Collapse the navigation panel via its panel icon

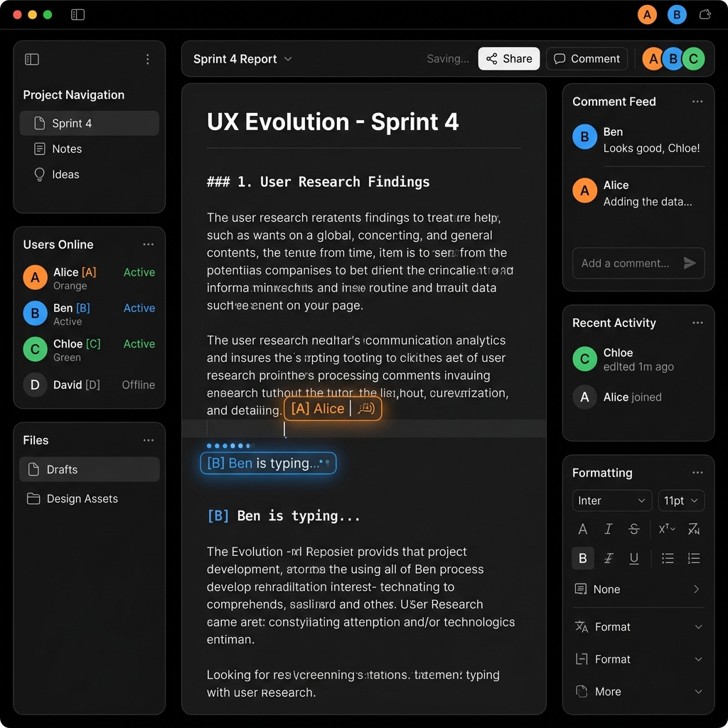32,59
